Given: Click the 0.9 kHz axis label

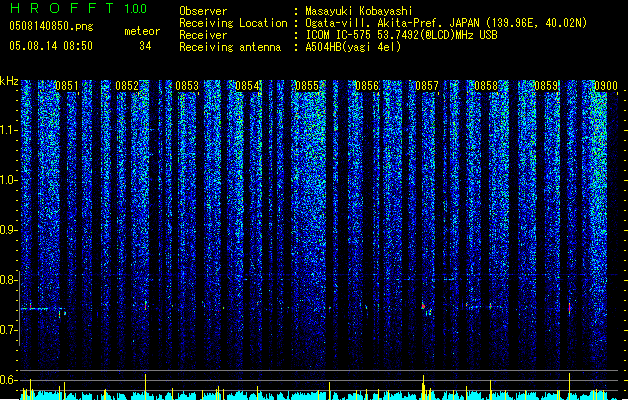Looking at the screenshot, I should (8, 230).
